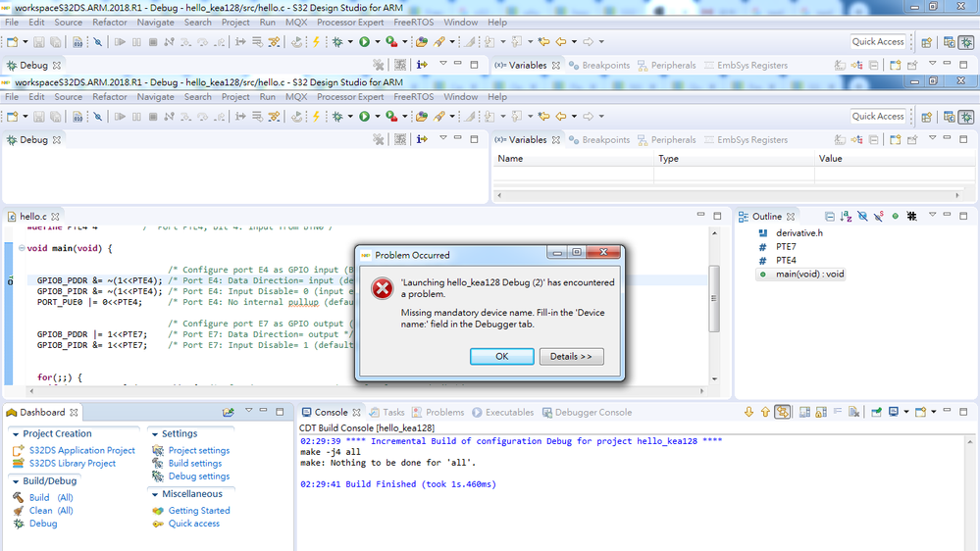Open Debug settings in the Dashboard
Image resolution: width=980 pixels, height=551 pixels.
point(199,476)
